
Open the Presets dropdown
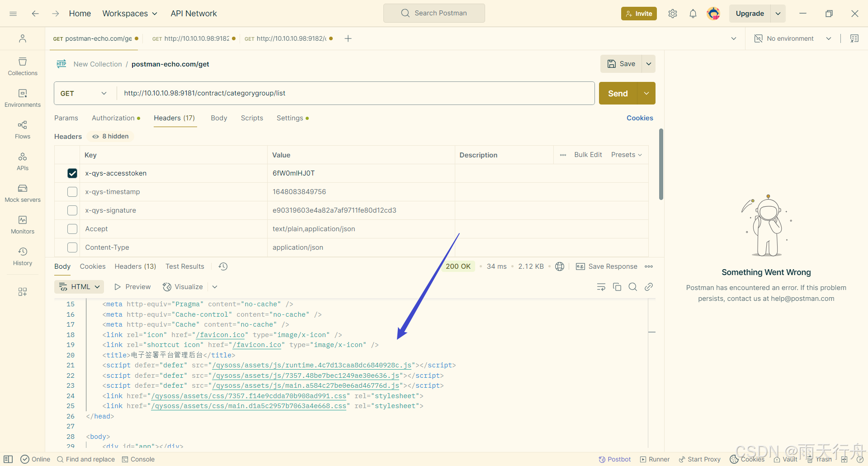click(x=627, y=155)
